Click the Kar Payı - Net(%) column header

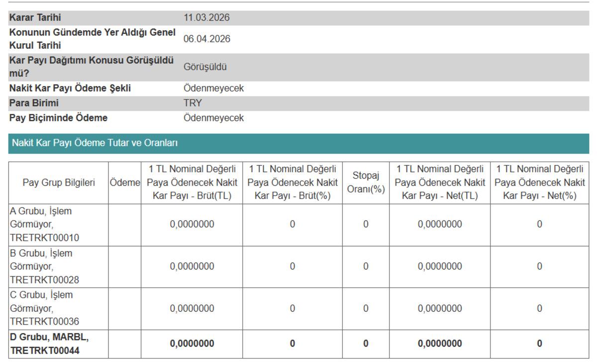coord(539,182)
